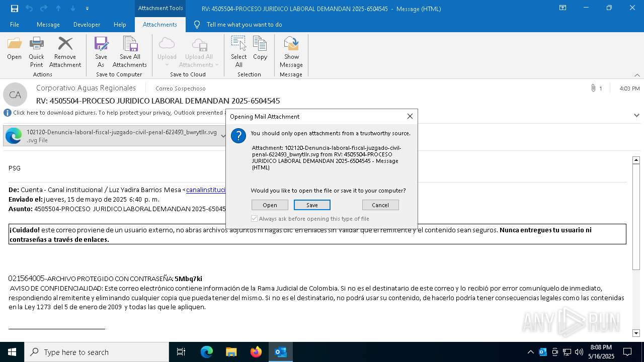Click sender name Corporativo Aguas Regionales

pos(86,88)
